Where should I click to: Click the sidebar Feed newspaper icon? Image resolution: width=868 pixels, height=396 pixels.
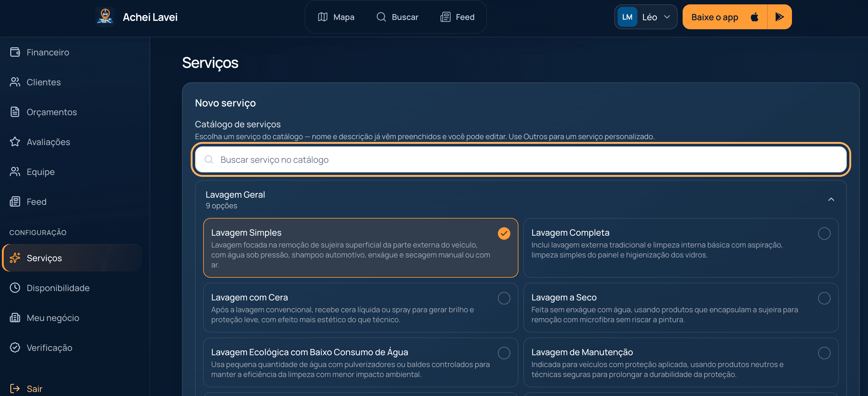pyautogui.click(x=15, y=201)
